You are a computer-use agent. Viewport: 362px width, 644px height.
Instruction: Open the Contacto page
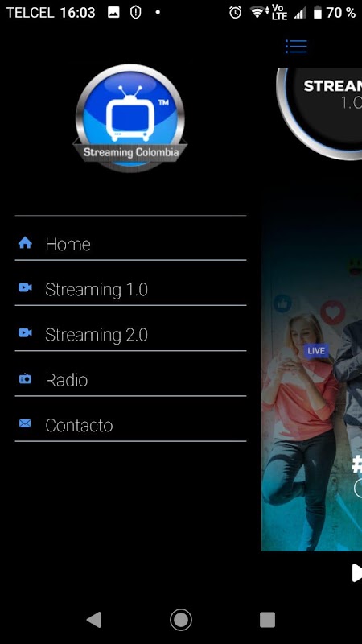click(130, 425)
